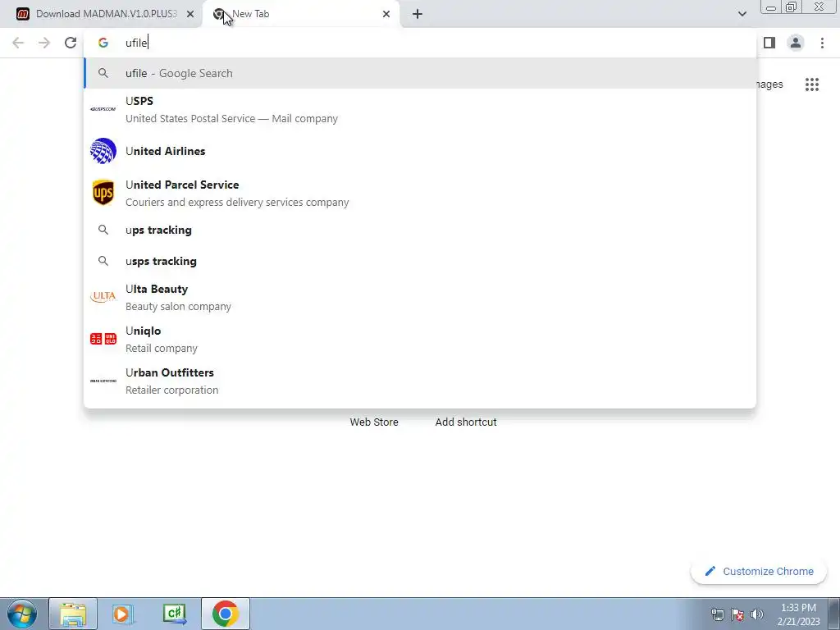The height and width of the screenshot is (630, 840).
Task: Choose USPS suggestion
Action: point(420,109)
